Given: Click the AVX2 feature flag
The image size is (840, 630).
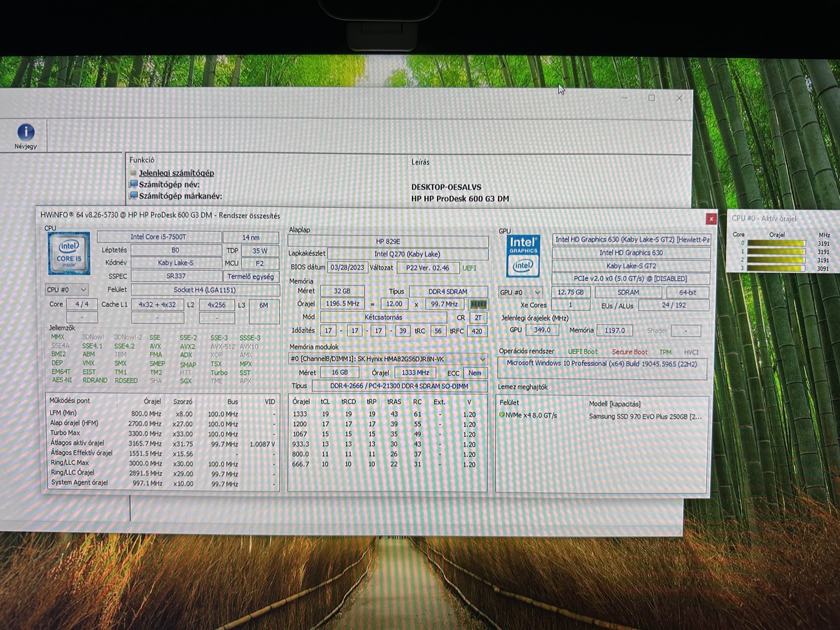Looking at the screenshot, I should click(x=187, y=347).
